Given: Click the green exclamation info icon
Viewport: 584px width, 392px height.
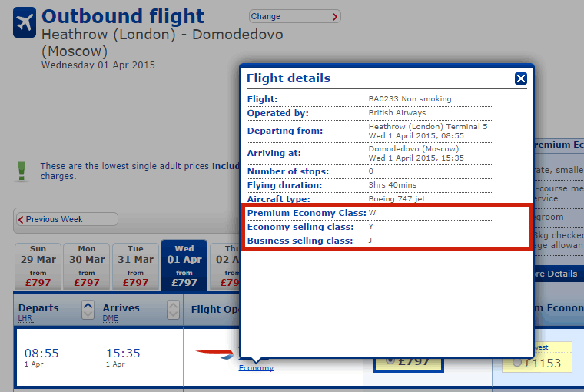Looking at the screenshot, I should pos(22,171).
